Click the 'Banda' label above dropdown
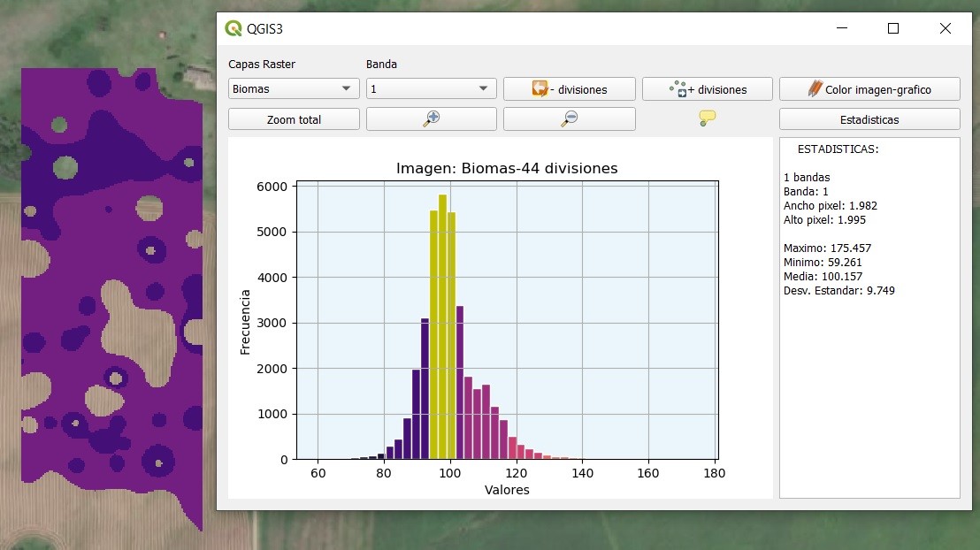 [x=381, y=65]
